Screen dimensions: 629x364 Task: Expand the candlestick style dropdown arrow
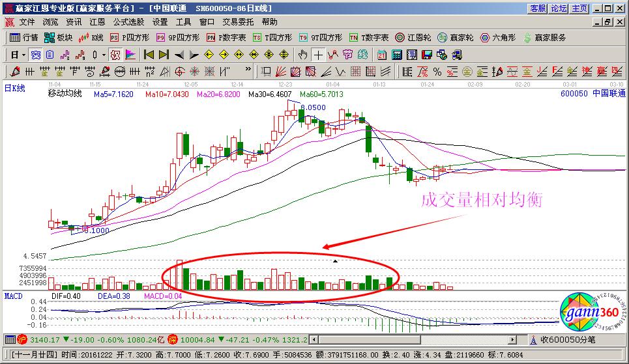pyautogui.click(x=104, y=55)
